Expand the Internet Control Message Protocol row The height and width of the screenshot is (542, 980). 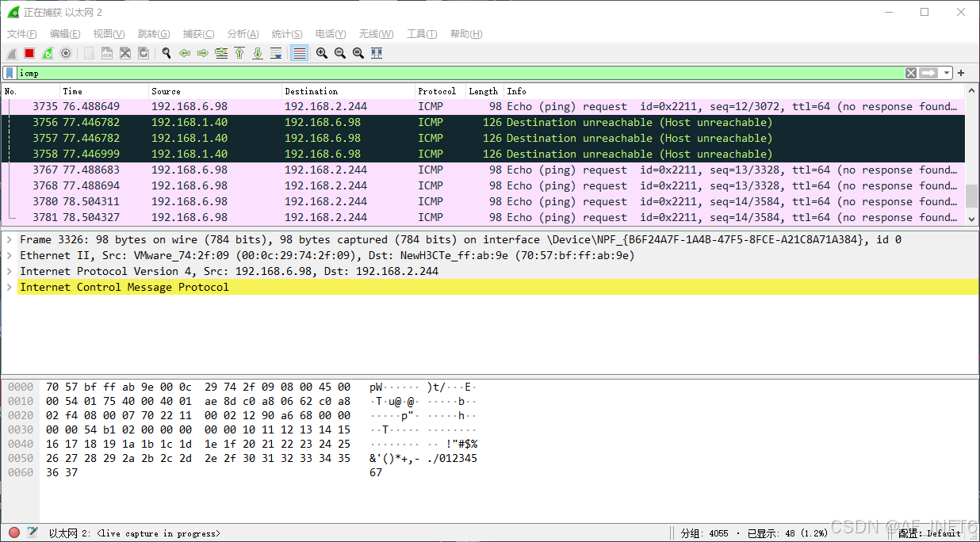coord(9,287)
